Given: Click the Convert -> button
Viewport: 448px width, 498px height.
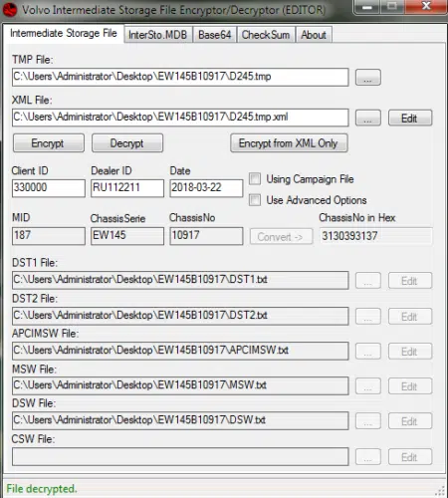Looking at the screenshot, I should click(x=281, y=236).
